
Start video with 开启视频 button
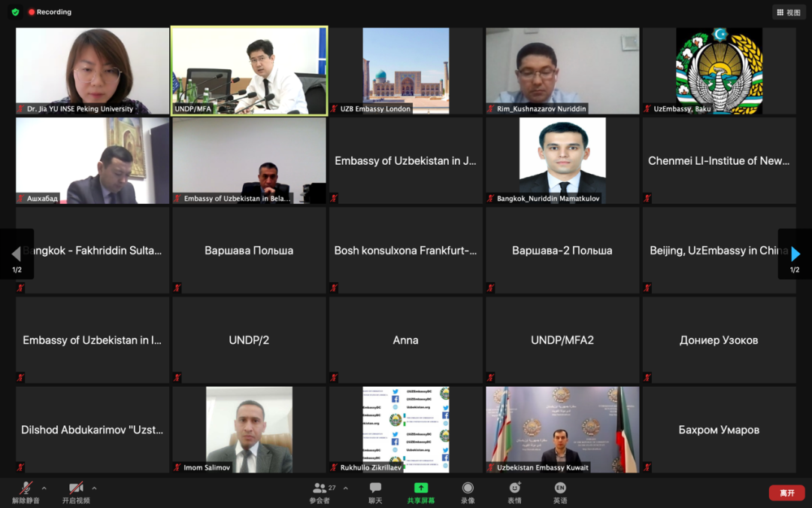(x=76, y=493)
